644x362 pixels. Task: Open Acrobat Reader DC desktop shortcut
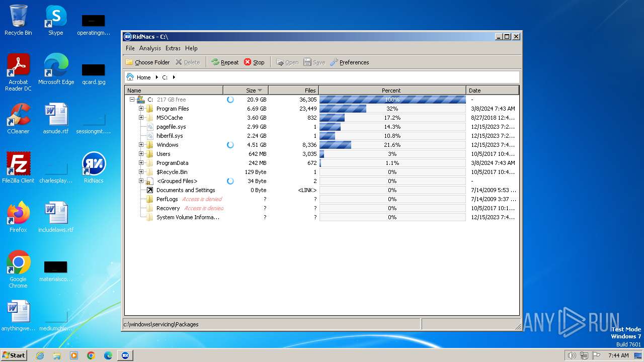click(x=18, y=72)
